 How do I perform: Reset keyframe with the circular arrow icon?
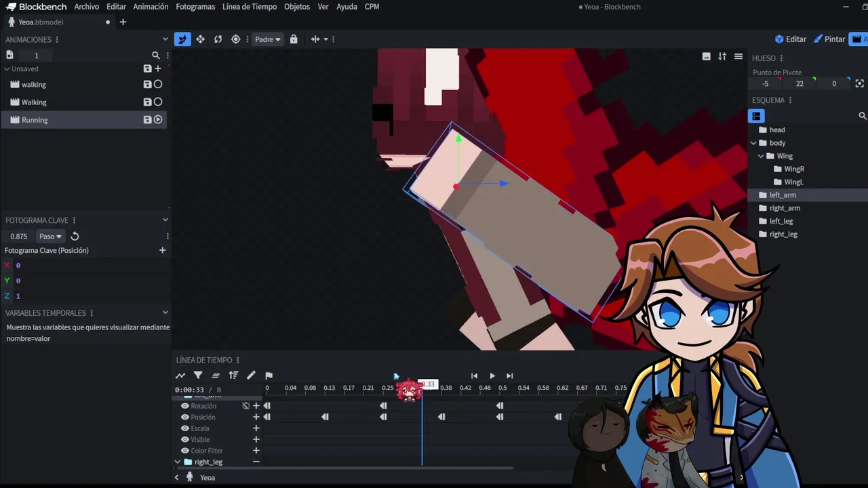75,237
